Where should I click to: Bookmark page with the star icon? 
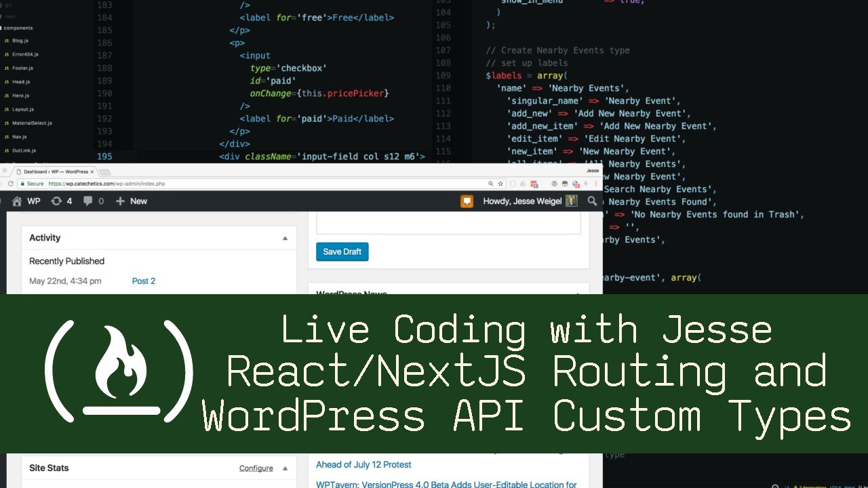(500, 184)
